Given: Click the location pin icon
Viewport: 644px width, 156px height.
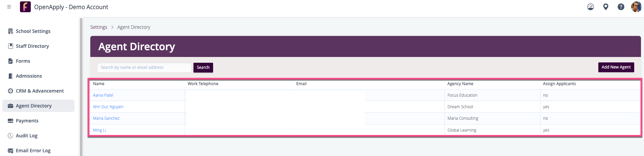Looking at the screenshot, I should 606,7.
